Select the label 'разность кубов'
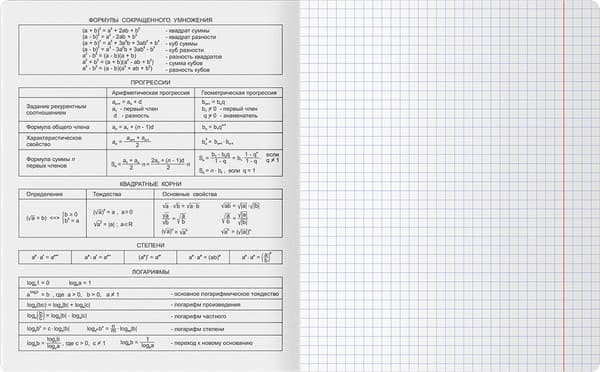Viewport: 600px width, 372px height. (189, 70)
